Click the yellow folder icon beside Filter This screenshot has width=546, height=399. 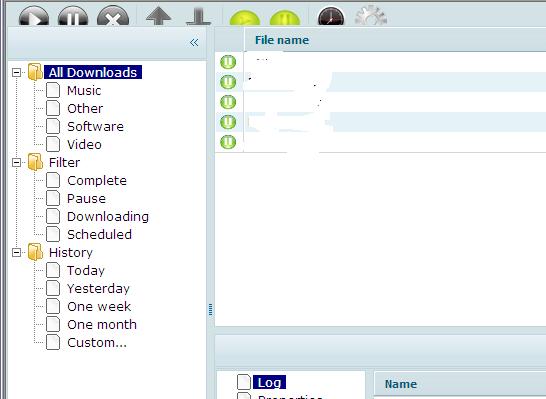pos(35,162)
